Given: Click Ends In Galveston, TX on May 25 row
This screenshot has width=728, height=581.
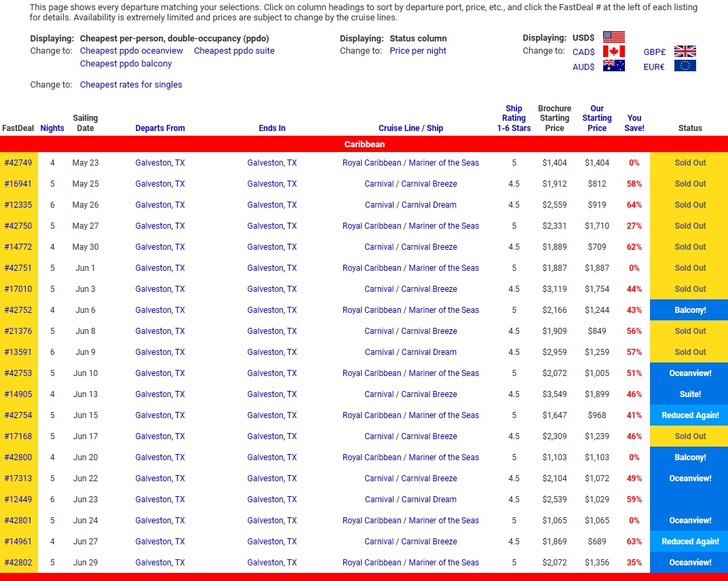Looking at the screenshot, I should point(272,184).
